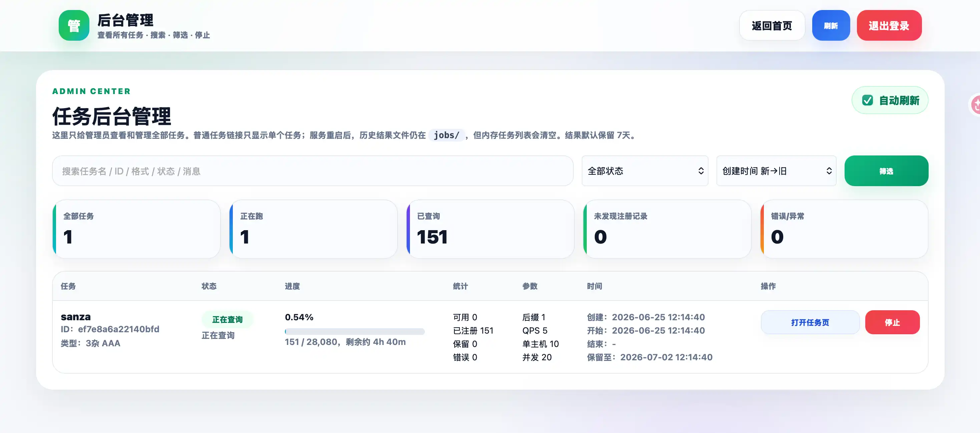The width and height of the screenshot is (980, 433).
Task: Click the 操作 column header
Action: [x=768, y=286]
